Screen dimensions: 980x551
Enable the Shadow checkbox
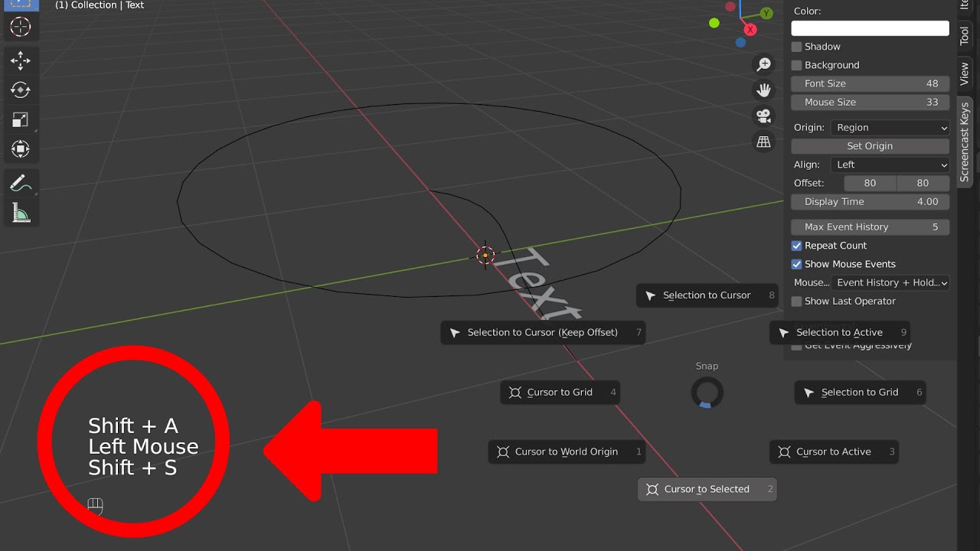click(x=796, y=47)
